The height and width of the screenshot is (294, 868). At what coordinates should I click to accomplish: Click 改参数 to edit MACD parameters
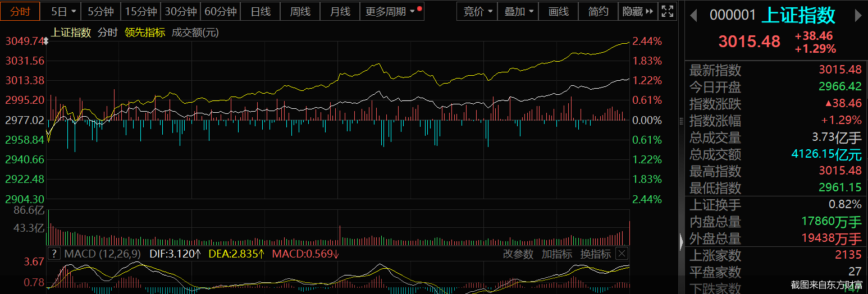518,254
